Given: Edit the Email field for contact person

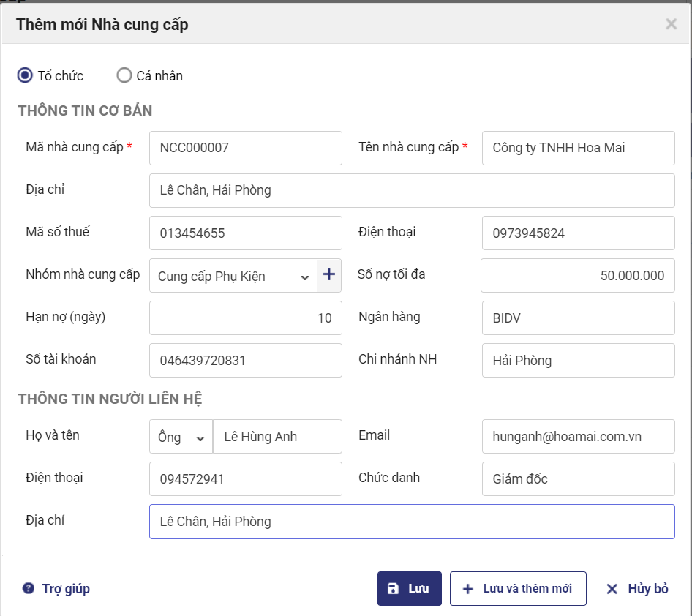Looking at the screenshot, I should pos(578,437).
